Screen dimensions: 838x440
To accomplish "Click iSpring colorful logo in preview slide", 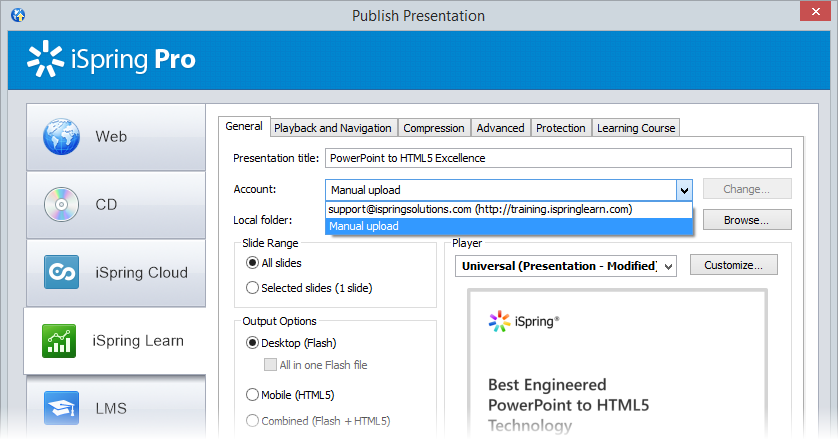I will 524,321.
